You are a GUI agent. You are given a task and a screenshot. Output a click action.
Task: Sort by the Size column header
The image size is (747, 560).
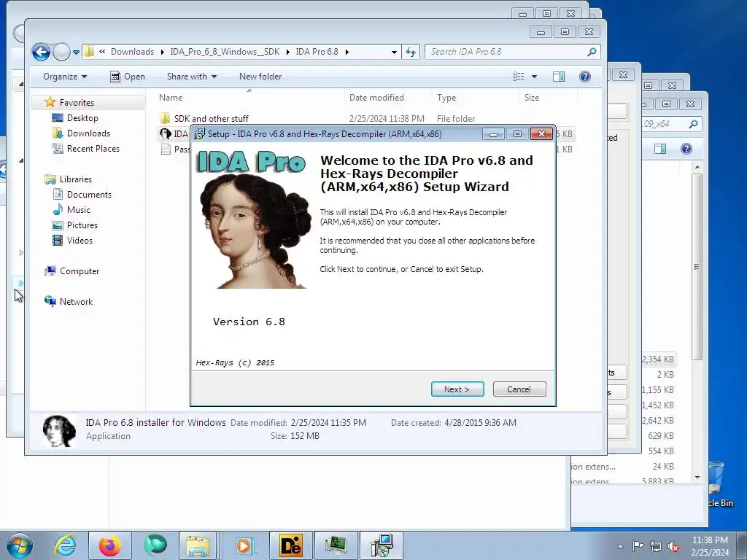532,97
